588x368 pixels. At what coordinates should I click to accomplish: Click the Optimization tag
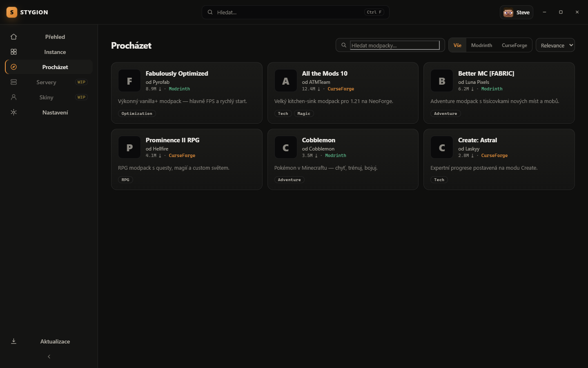[137, 114]
